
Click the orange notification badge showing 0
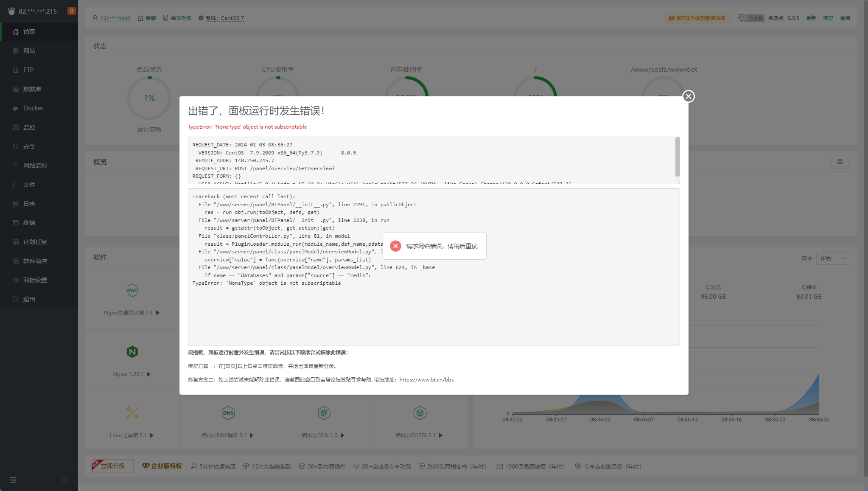[x=72, y=11]
